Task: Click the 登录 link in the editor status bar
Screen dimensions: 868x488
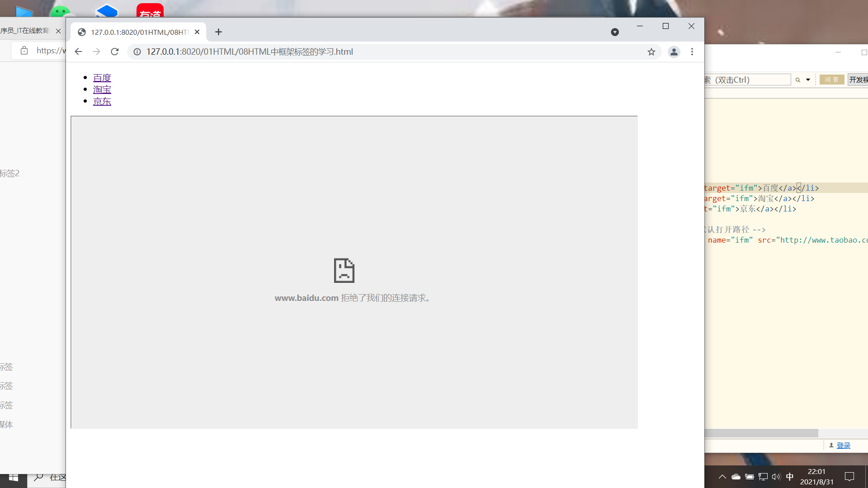Action: coord(843,446)
